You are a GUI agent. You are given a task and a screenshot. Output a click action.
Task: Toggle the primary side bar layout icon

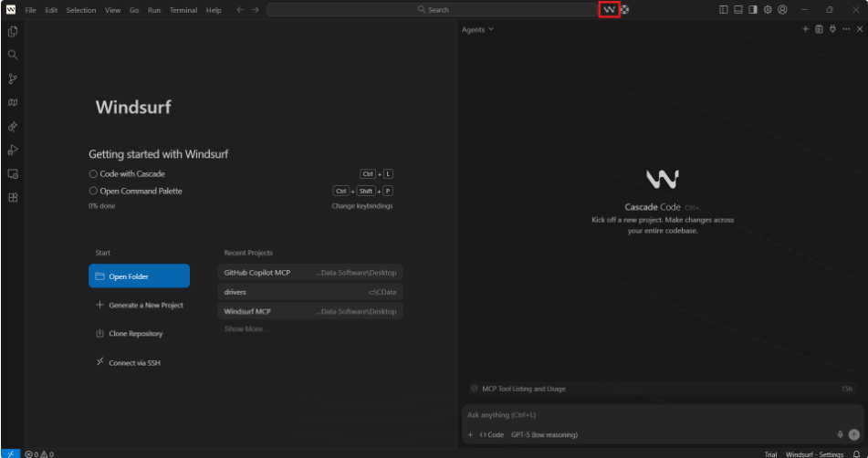point(724,9)
